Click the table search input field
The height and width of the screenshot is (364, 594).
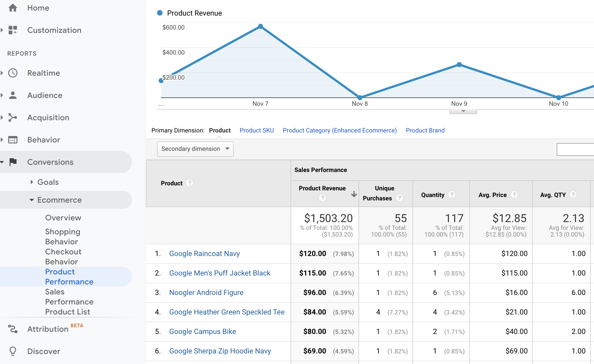coord(575,149)
